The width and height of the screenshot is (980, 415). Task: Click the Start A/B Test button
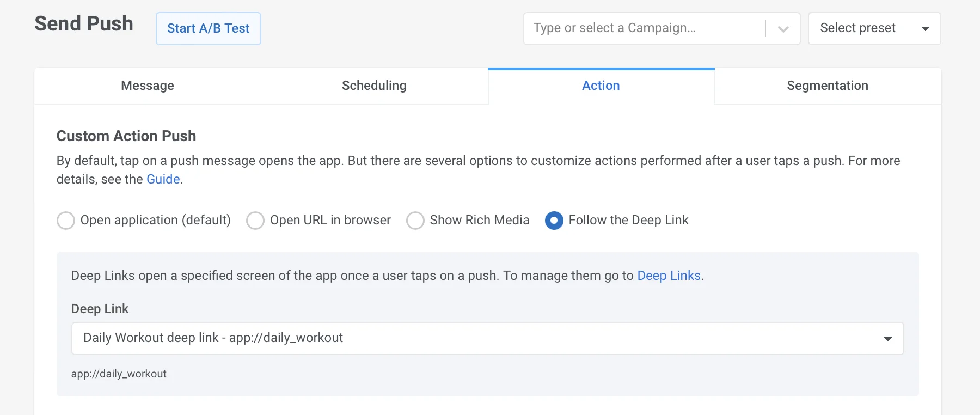[208, 28]
